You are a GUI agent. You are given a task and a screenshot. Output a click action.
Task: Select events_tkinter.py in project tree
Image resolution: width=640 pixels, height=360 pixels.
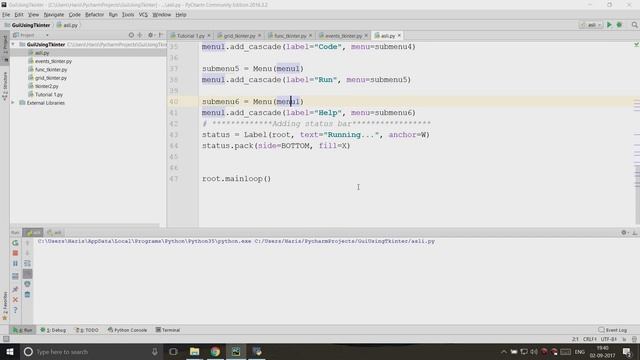(x=53, y=61)
